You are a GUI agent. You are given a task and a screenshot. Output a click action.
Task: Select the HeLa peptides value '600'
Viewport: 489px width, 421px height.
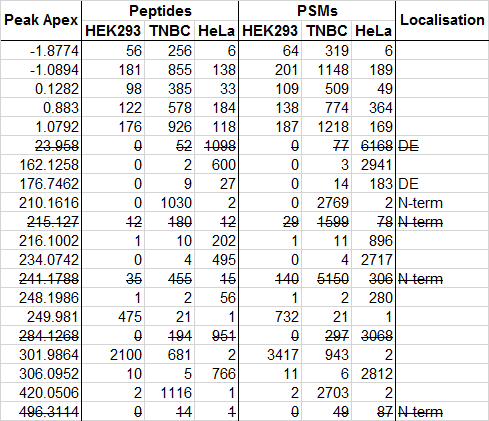[216, 165]
